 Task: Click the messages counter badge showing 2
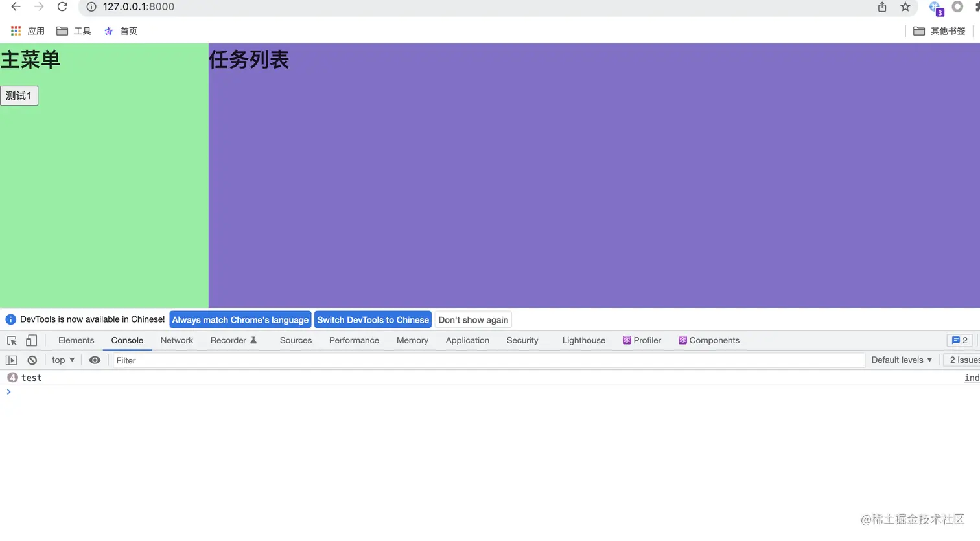pyautogui.click(x=959, y=340)
